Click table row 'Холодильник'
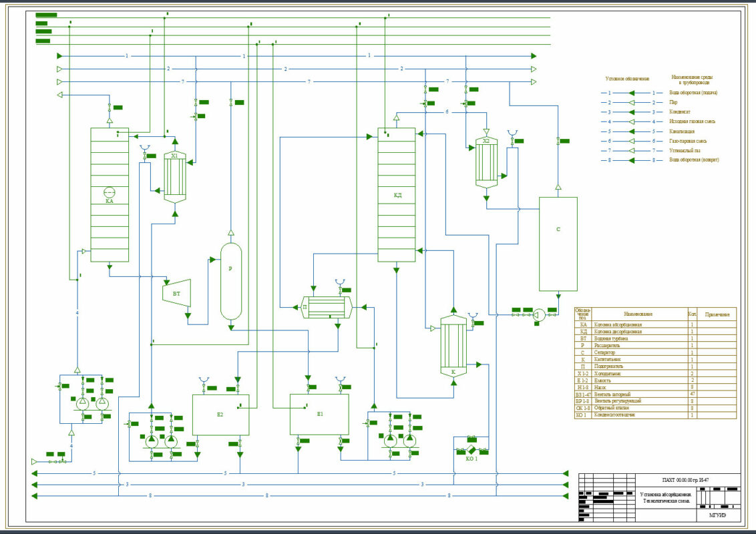 (x=656, y=374)
